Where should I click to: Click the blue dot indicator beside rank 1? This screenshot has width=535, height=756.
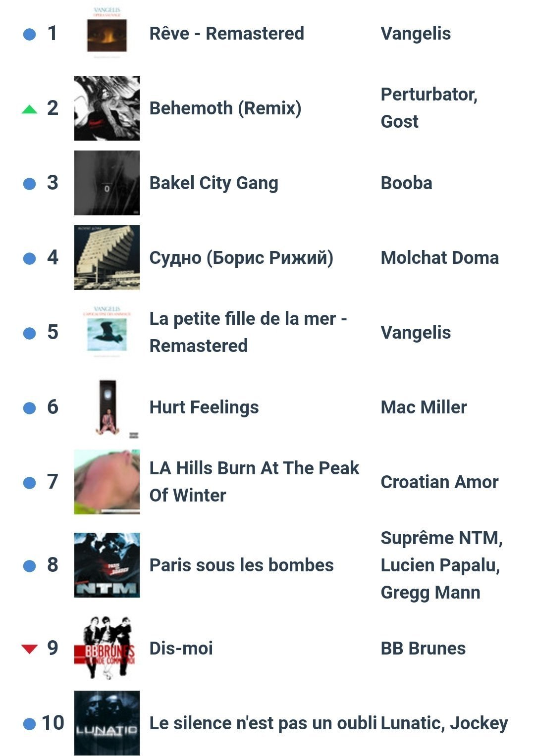30,34
